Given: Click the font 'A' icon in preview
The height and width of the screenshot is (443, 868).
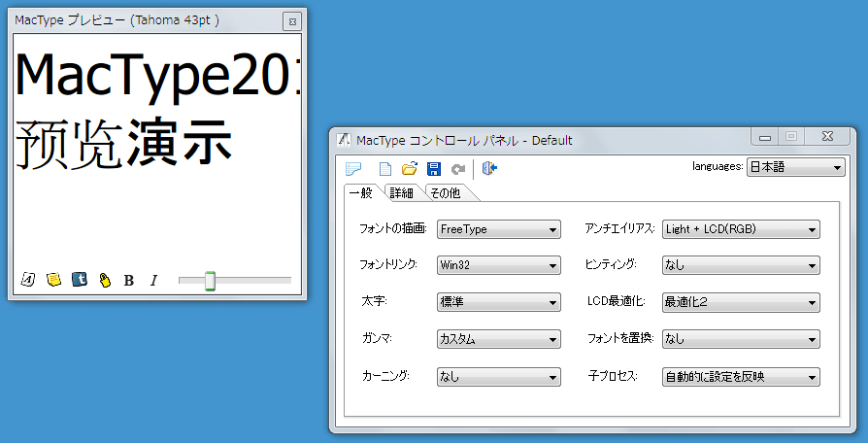Looking at the screenshot, I should (28, 280).
